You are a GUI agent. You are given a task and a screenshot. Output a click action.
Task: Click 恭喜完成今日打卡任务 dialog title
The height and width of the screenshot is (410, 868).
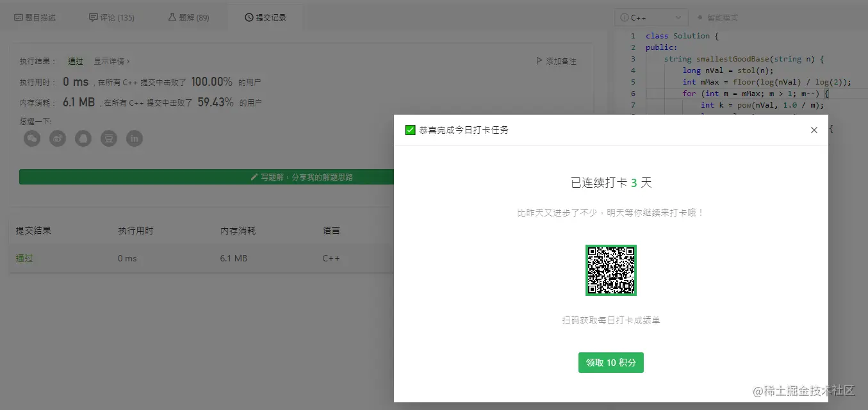tap(464, 130)
